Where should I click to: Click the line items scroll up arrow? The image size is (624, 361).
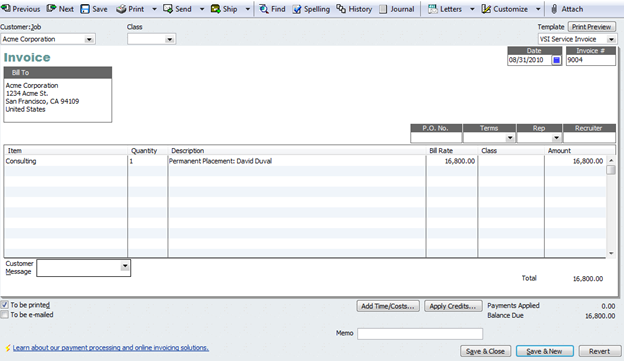pyautogui.click(x=611, y=160)
